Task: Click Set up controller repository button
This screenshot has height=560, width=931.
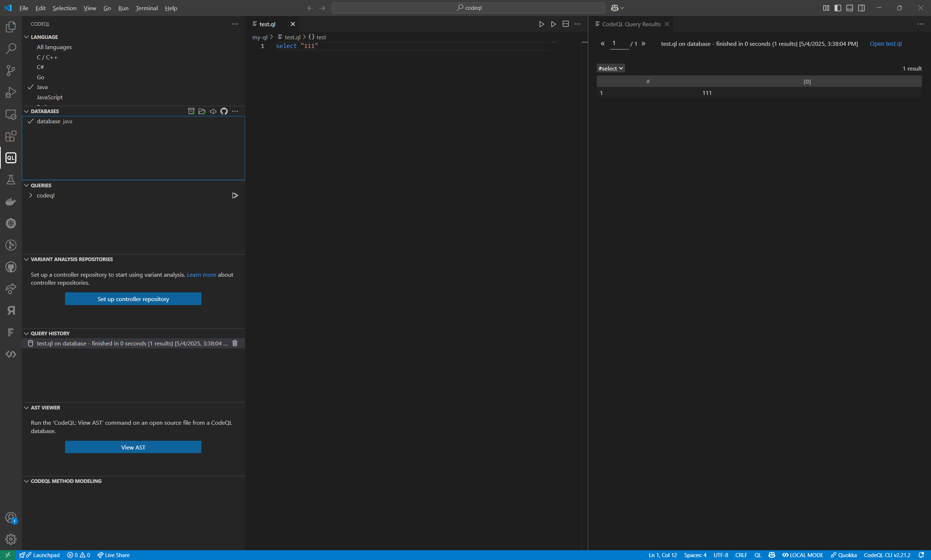Action: (133, 299)
